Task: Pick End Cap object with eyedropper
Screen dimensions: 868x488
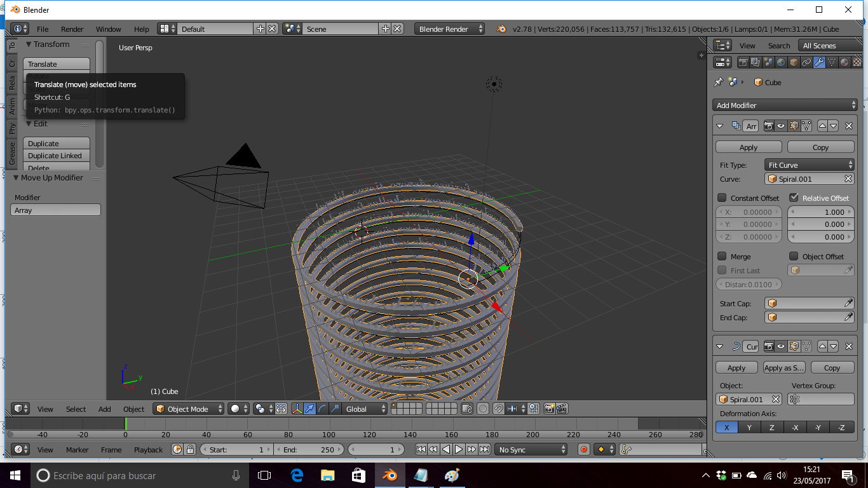Action: (x=848, y=317)
